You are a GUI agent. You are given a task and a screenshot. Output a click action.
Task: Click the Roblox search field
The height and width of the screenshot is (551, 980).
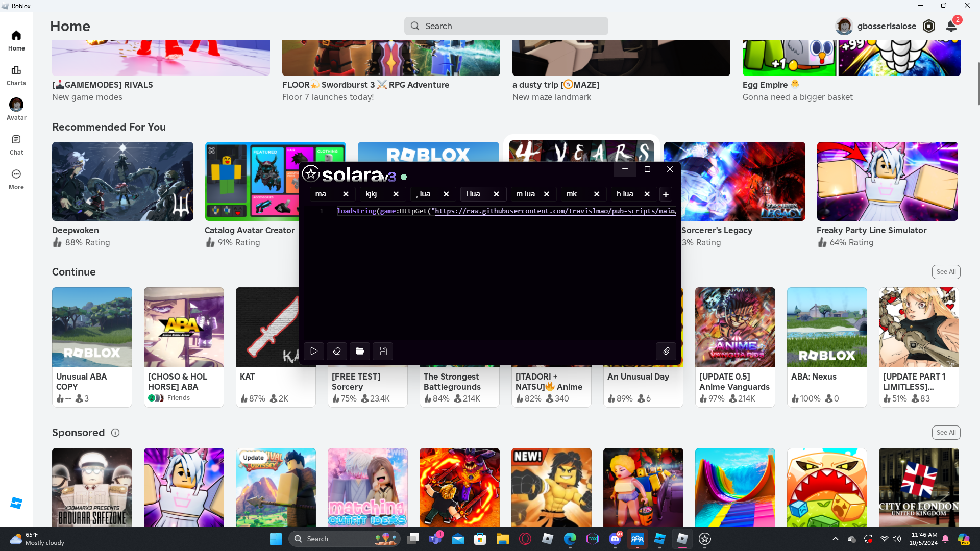click(x=506, y=26)
